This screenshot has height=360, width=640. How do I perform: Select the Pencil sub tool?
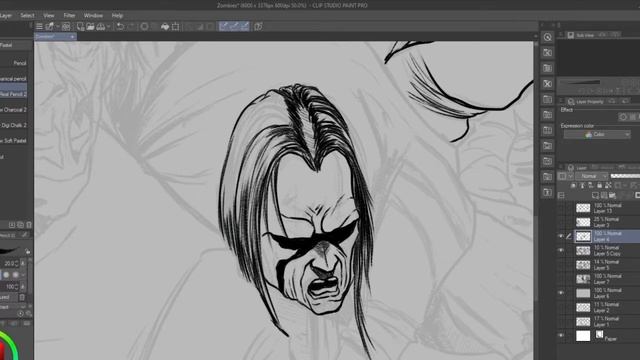pyautogui.click(x=14, y=63)
